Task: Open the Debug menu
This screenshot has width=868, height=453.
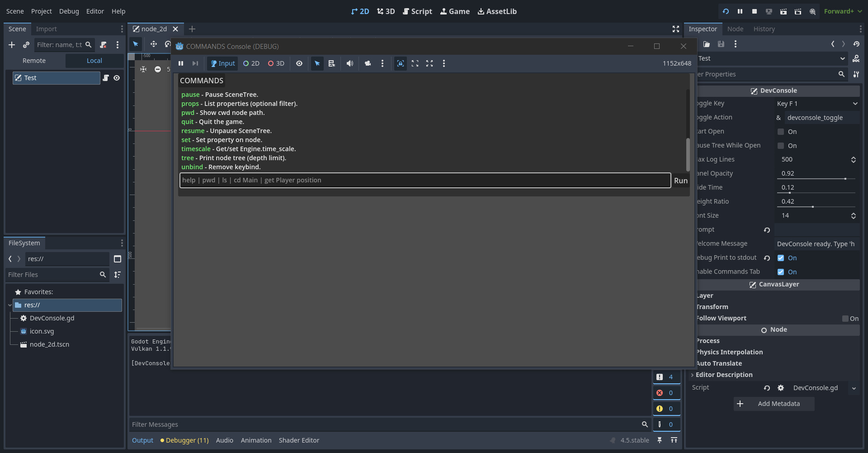Action: [x=69, y=11]
